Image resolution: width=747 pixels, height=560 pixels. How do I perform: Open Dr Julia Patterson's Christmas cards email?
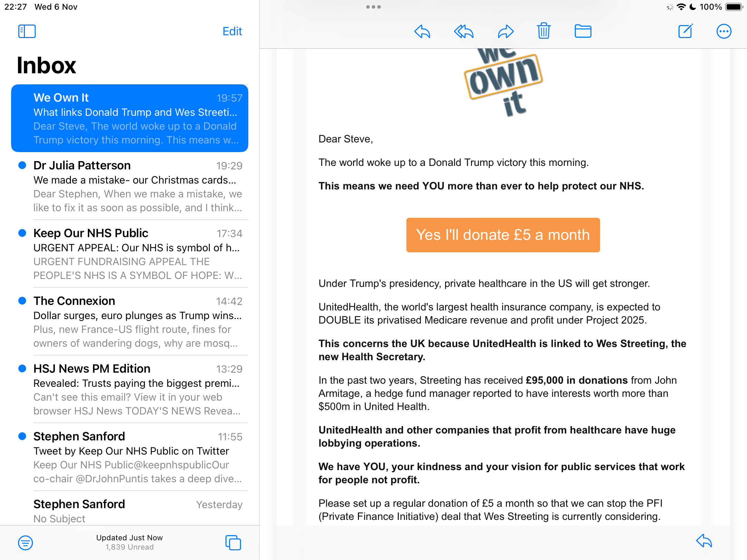pos(130,186)
